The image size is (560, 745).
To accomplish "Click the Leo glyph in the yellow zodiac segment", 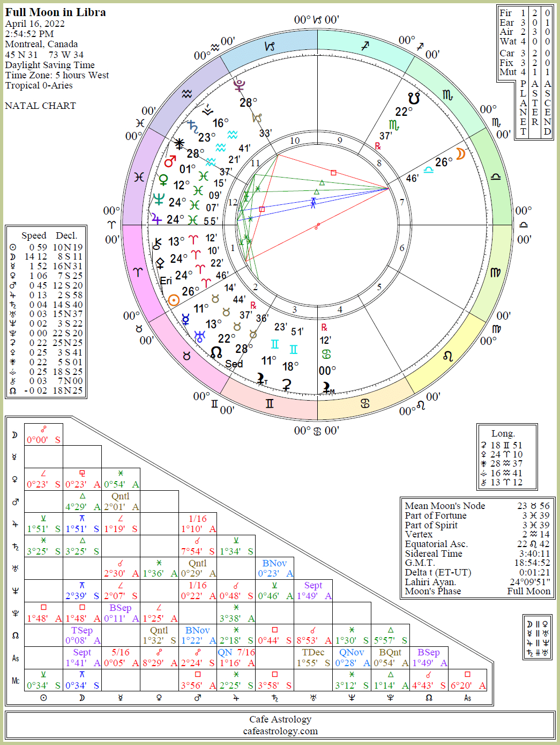I will (x=448, y=356).
